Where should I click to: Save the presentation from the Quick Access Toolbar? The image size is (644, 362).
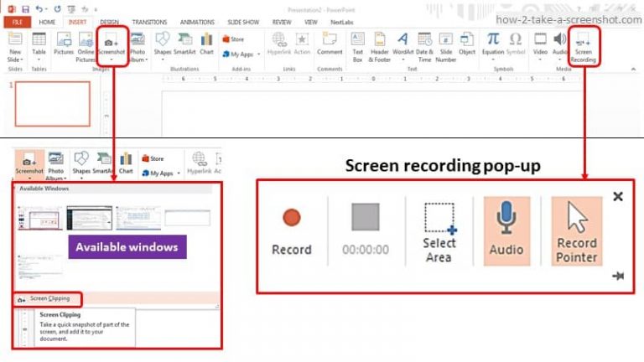click(25, 9)
